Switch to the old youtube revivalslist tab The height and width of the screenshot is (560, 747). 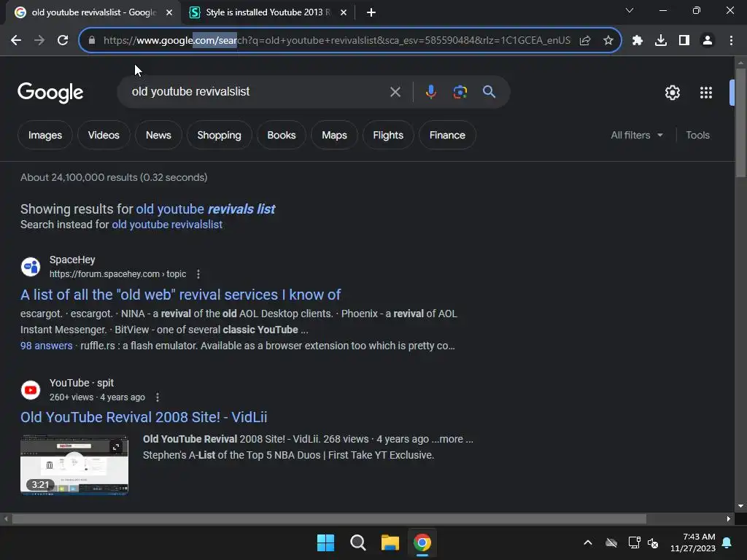(x=93, y=12)
